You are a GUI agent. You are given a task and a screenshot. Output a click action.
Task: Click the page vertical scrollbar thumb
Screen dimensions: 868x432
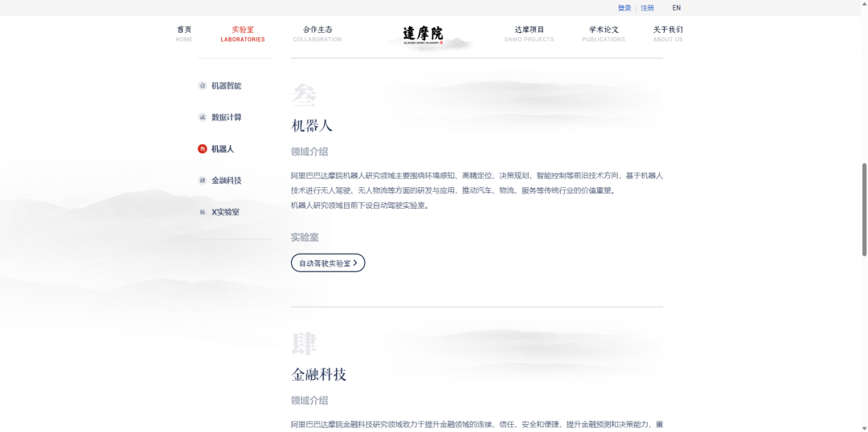point(864,209)
